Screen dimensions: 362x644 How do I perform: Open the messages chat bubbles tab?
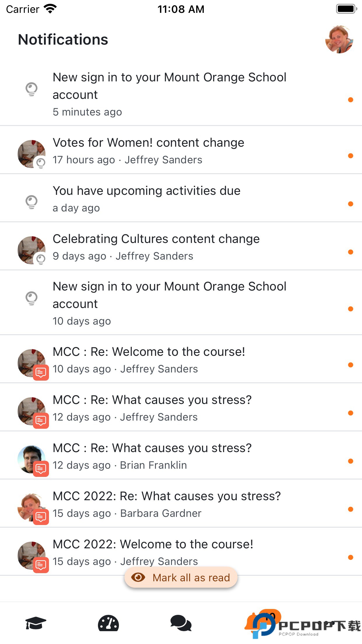[x=181, y=624]
